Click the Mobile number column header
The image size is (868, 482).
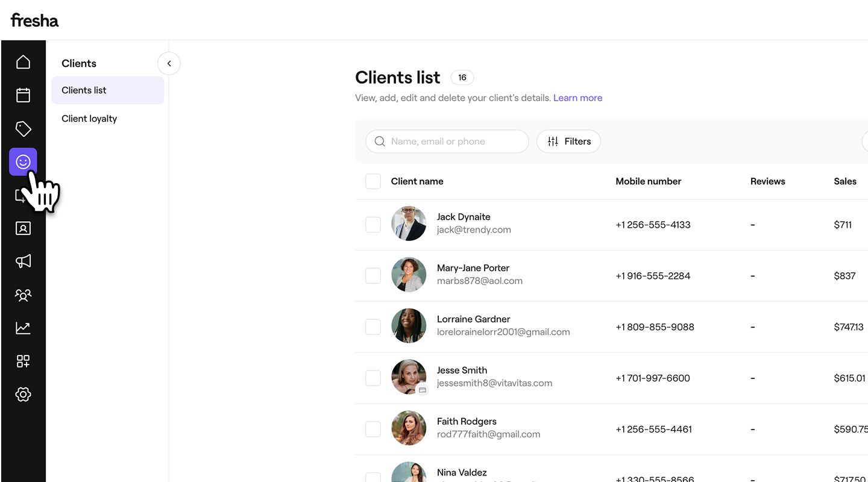coord(648,181)
